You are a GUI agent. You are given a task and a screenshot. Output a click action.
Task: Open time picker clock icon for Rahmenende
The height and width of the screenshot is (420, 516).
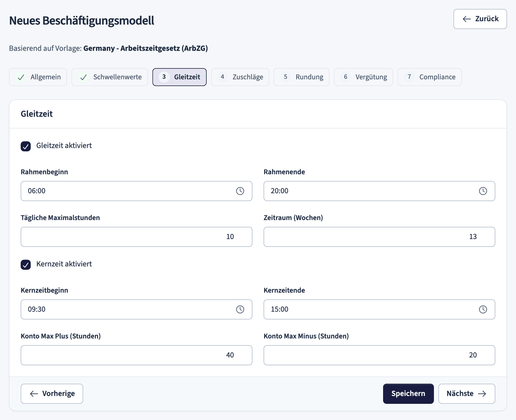(483, 191)
